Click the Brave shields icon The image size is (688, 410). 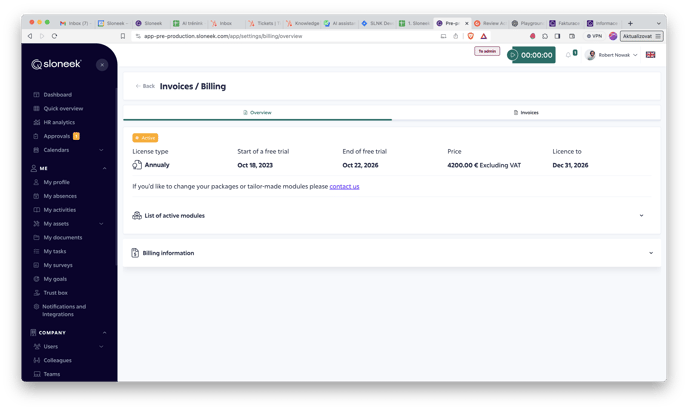[x=470, y=36]
